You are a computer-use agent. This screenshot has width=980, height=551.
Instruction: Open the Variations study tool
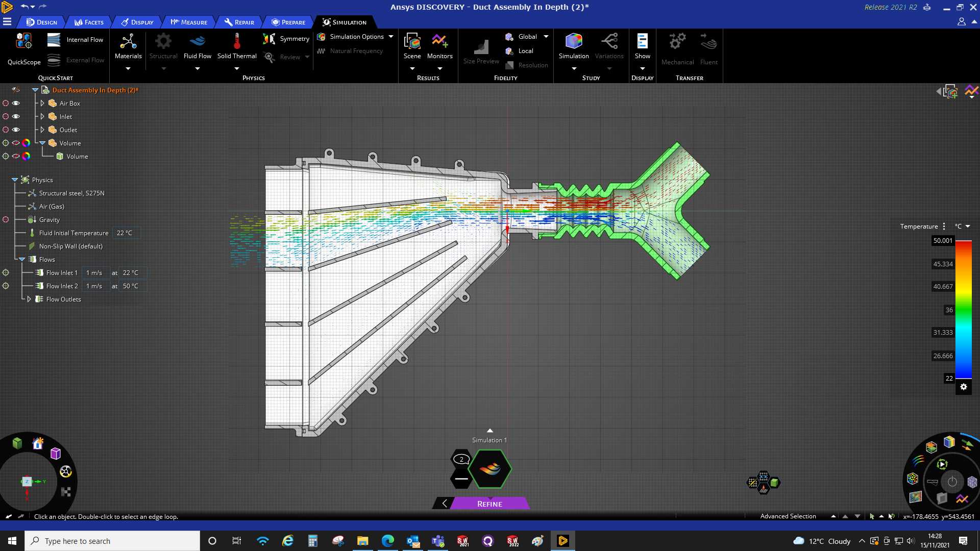609,47
